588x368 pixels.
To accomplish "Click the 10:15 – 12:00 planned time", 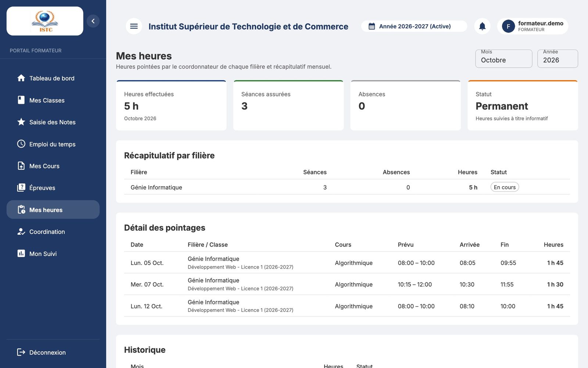I will 415,284.
